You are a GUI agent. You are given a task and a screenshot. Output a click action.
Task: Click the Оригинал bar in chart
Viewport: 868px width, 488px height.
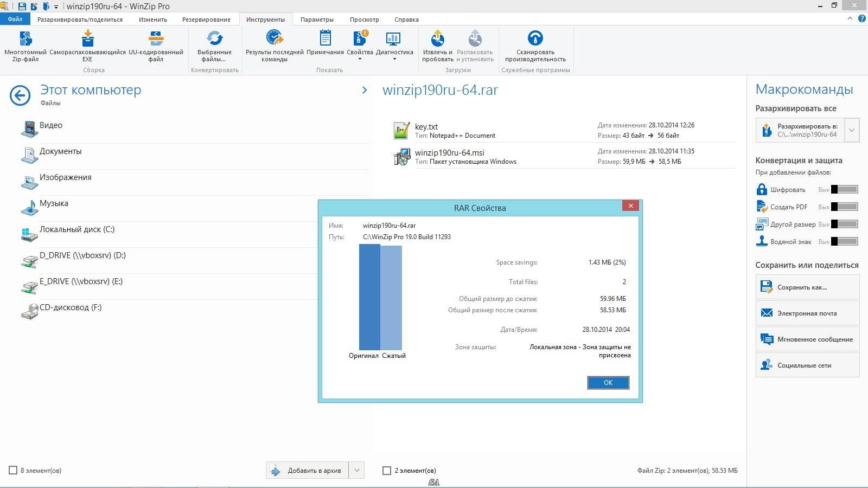click(x=369, y=297)
